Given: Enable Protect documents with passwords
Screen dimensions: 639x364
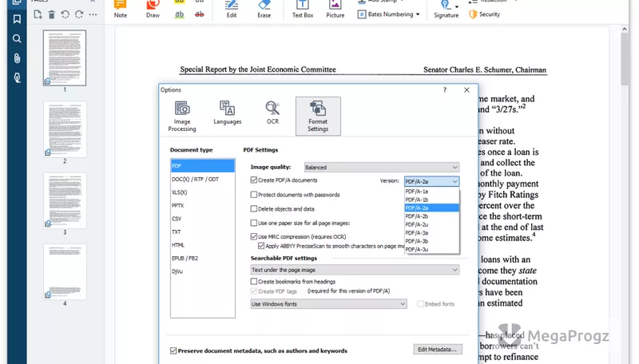Looking at the screenshot, I should click(x=254, y=195).
